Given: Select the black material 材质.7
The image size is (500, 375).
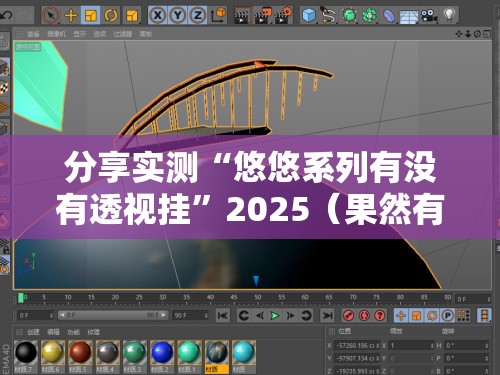Looking at the screenshot, I should pyautogui.click(x=26, y=356).
